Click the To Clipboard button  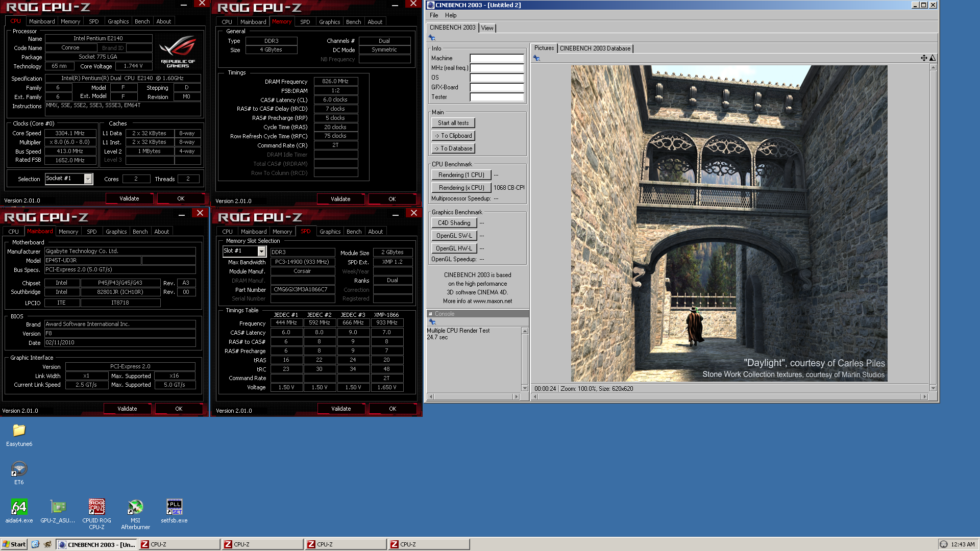[453, 136]
